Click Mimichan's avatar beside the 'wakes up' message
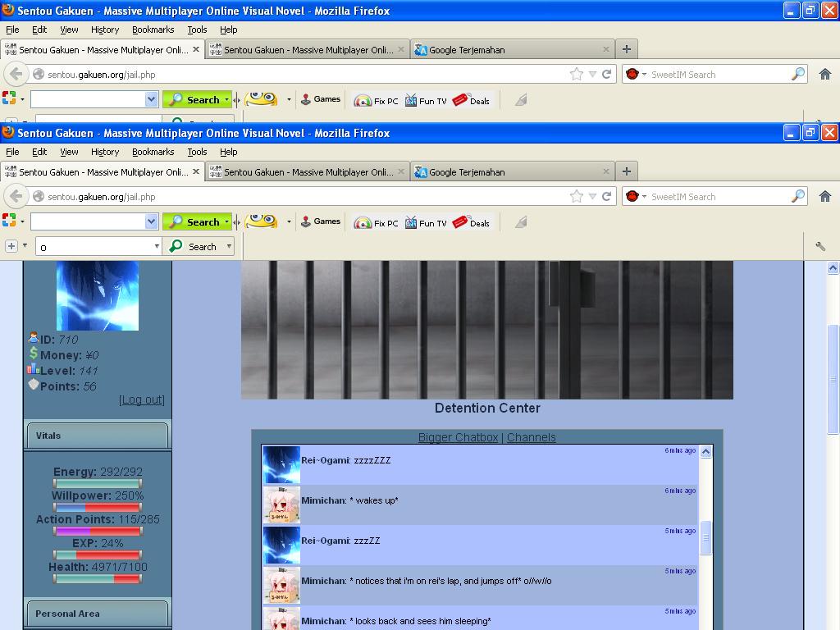The width and height of the screenshot is (840, 630). (x=281, y=505)
